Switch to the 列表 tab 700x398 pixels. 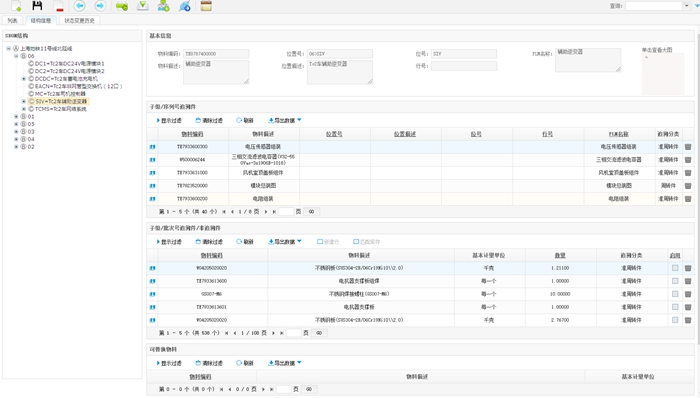(12, 21)
